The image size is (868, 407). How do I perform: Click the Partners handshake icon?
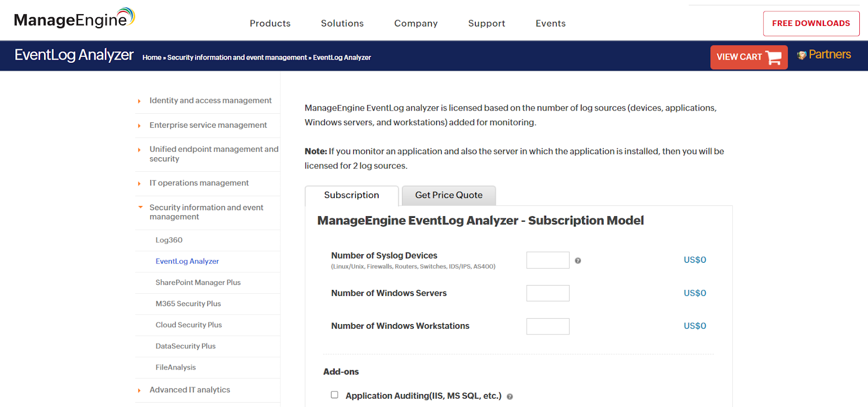coord(801,55)
